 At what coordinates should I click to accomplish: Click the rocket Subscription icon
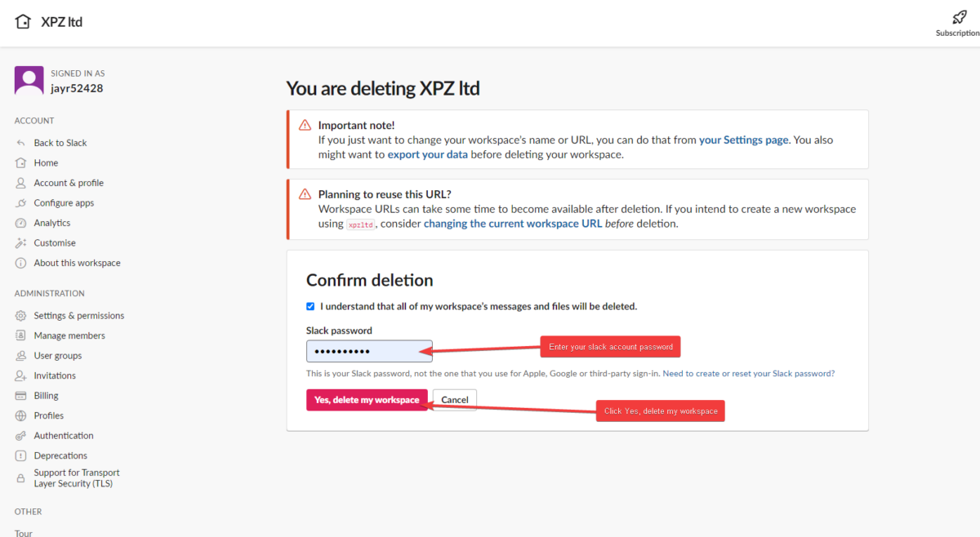coord(959,17)
